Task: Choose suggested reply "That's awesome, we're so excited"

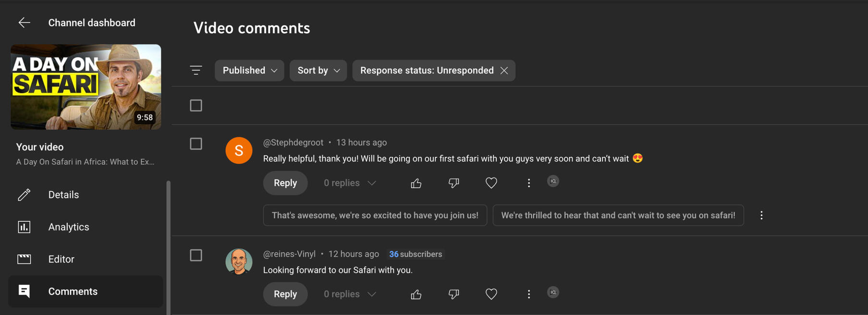Action: 375,215
